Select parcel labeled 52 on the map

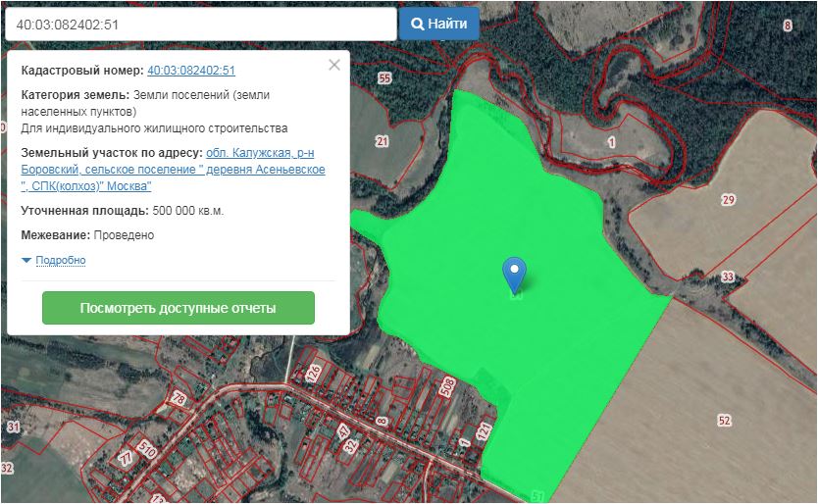pyautogui.click(x=724, y=420)
